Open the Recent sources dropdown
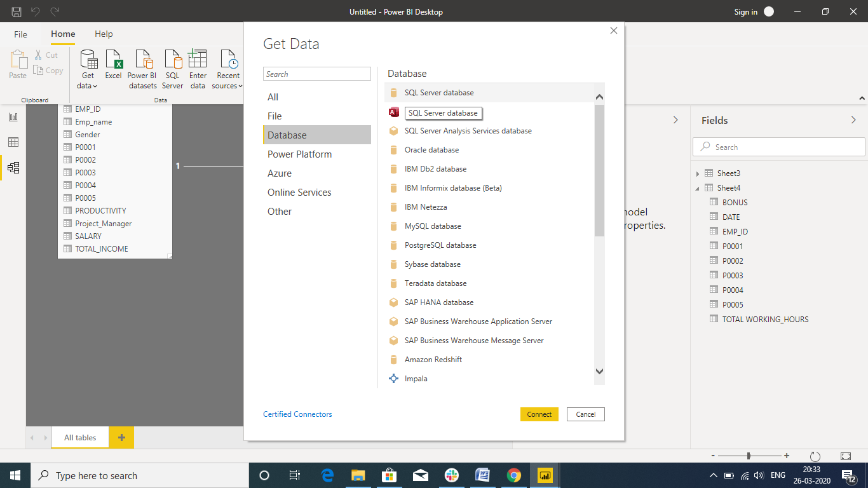The image size is (868, 488). tap(227, 70)
